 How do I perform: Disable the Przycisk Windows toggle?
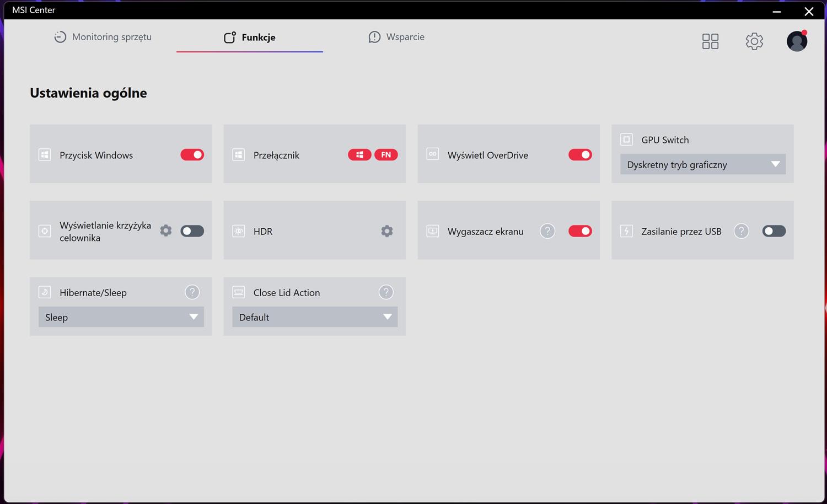[x=192, y=155]
